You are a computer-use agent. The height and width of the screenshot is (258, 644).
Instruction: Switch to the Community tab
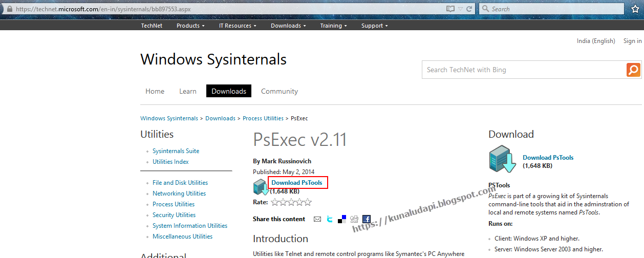pos(280,91)
